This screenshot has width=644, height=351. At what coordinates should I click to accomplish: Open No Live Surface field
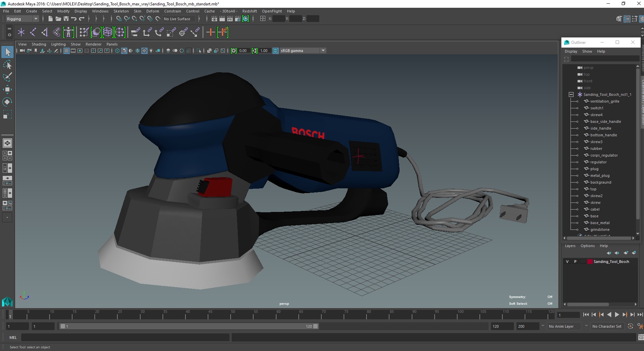point(179,19)
